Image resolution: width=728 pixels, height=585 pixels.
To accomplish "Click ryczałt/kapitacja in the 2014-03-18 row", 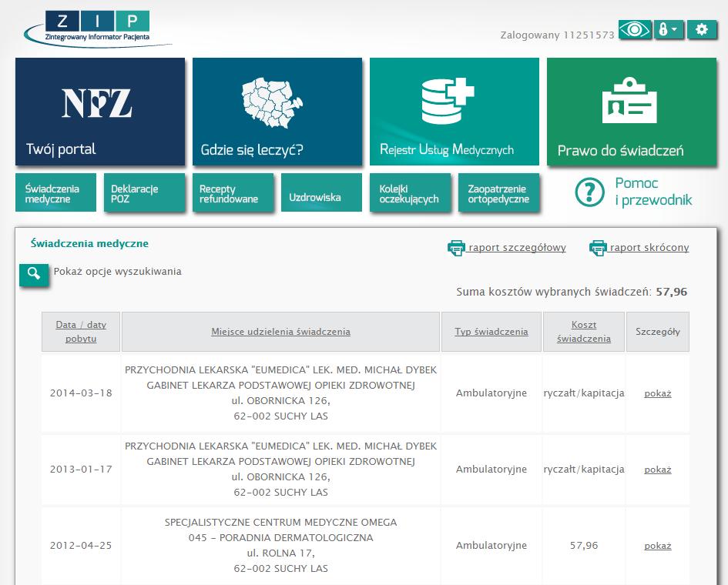I will point(584,393).
